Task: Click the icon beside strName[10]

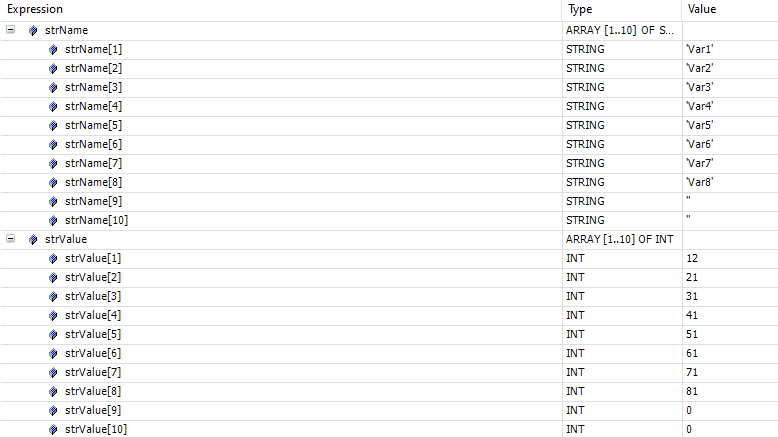Action: tap(53, 220)
